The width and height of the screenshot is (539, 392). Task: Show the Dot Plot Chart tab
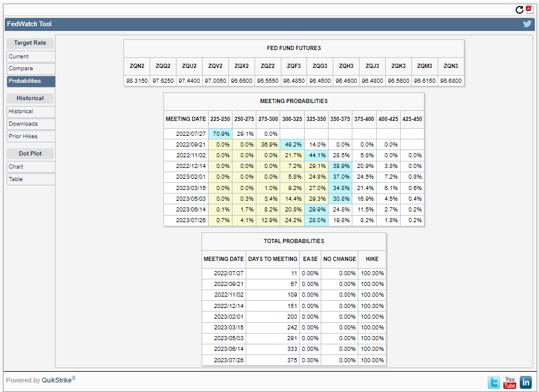[31, 167]
